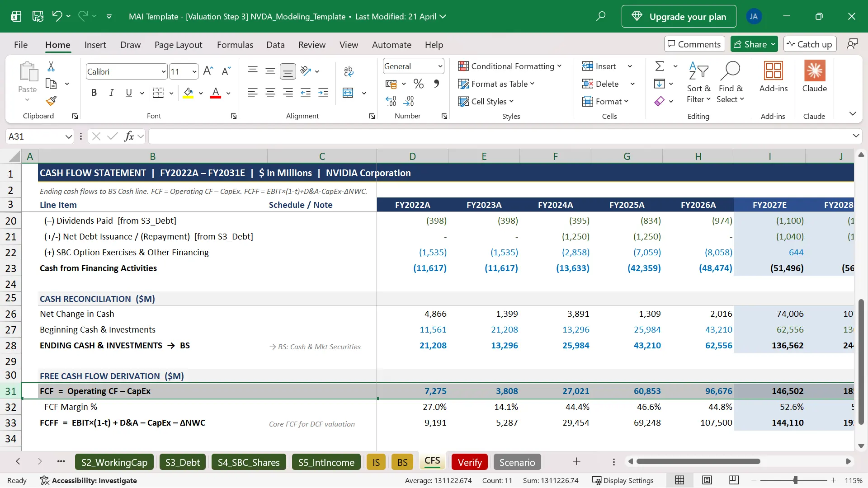Image resolution: width=868 pixels, height=488 pixels.
Task: Open the font size dropdown
Action: 194,71
